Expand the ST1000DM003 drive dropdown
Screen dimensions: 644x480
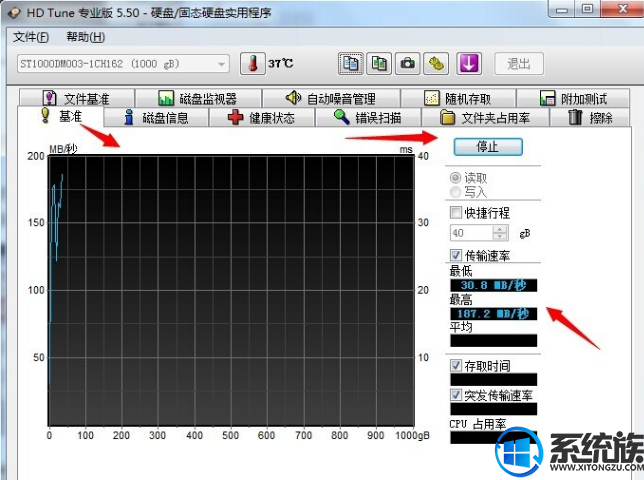(221, 64)
